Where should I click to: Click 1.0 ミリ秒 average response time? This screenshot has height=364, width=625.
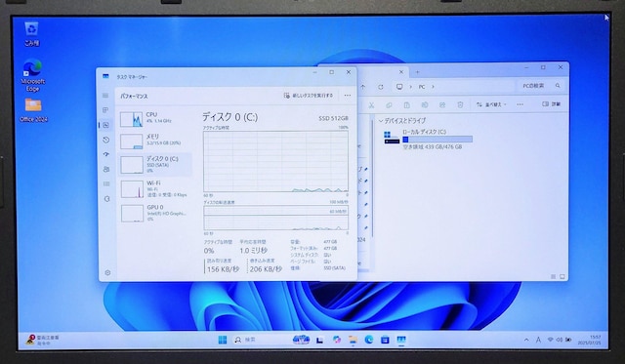coord(254,251)
